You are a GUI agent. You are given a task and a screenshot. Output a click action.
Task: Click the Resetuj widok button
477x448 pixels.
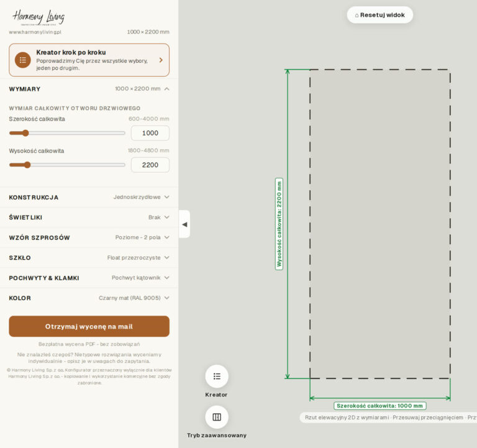pyautogui.click(x=380, y=15)
